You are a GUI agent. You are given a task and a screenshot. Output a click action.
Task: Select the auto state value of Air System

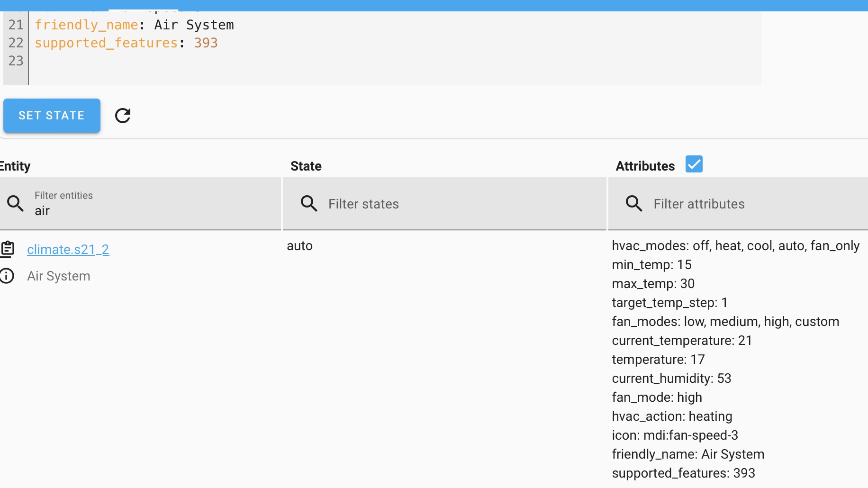tap(299, 246)
